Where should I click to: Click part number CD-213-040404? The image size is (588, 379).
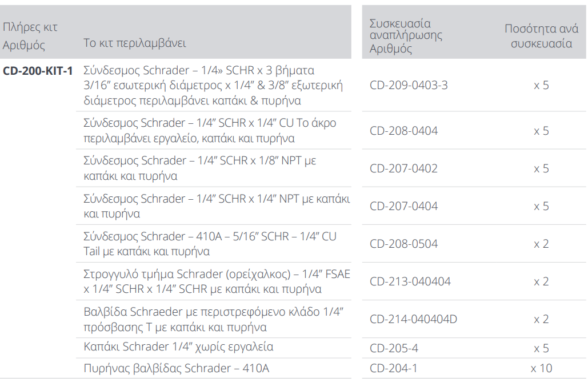[x=410, y=281]
